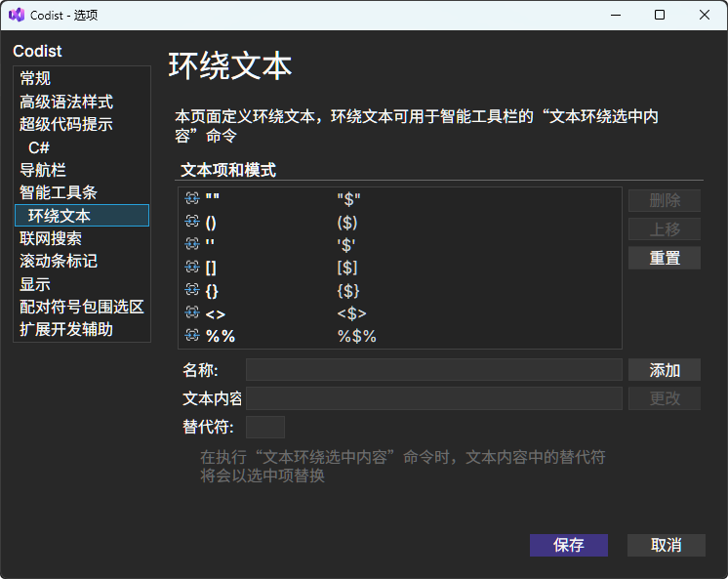This screenshot has width=728, height=579.
Task: Click the Codist logo in the title bar
Action: click(x=16, y=15)
